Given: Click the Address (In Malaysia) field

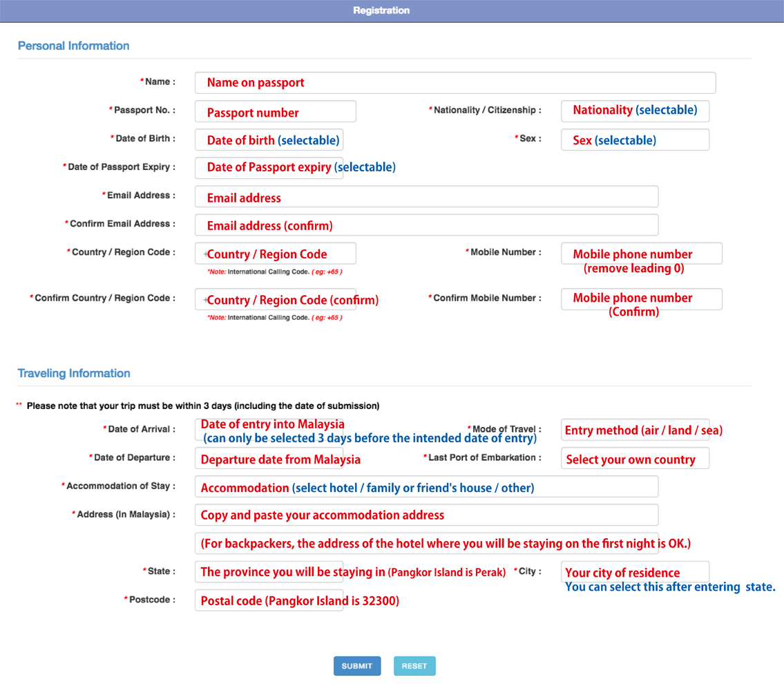Looking at the screenshot, I should (x=426, y=515).
